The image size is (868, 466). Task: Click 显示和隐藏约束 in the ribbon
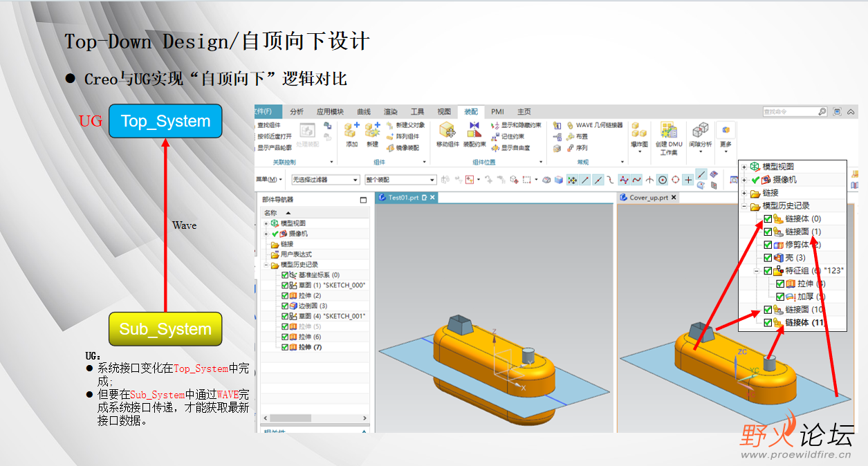pyautogui.click(x=516, y=125)
